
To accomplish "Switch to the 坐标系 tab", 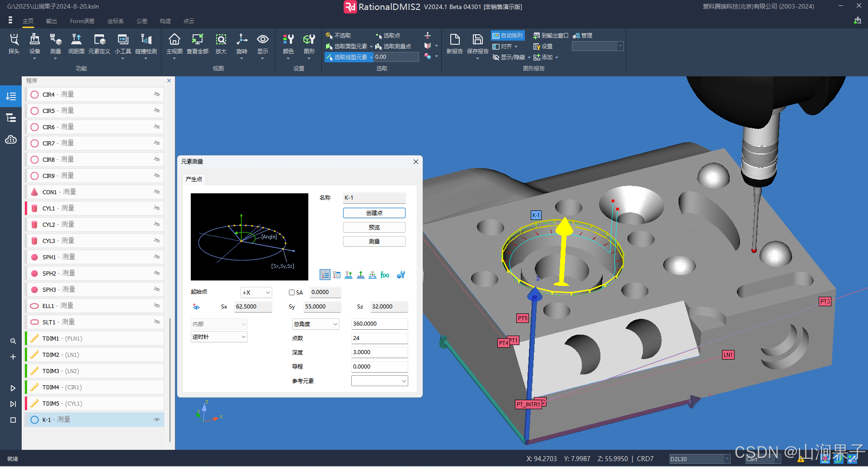I will [116, 21].
